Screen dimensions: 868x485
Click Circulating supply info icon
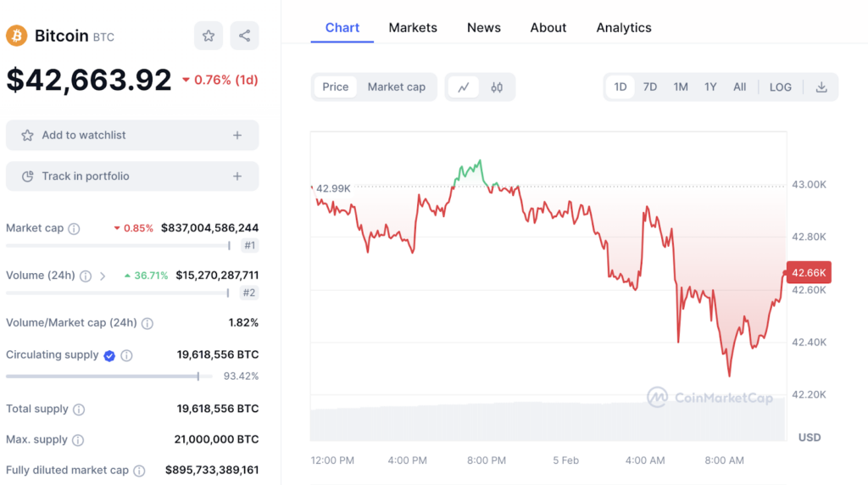[x=126, y=356]
